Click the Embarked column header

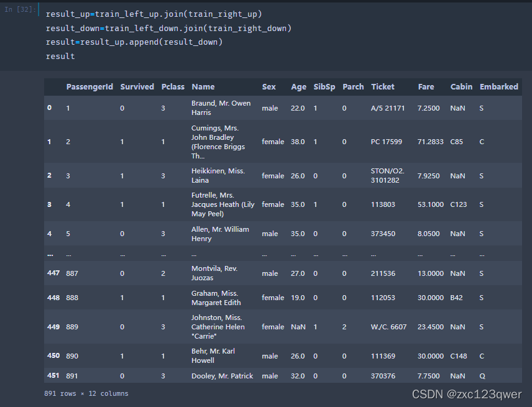coord(498,87)
